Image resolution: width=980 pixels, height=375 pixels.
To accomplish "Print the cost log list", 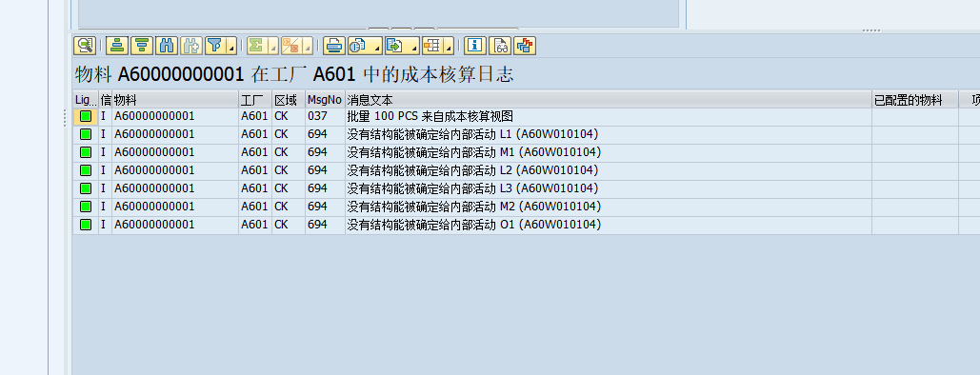I will 334,45.
